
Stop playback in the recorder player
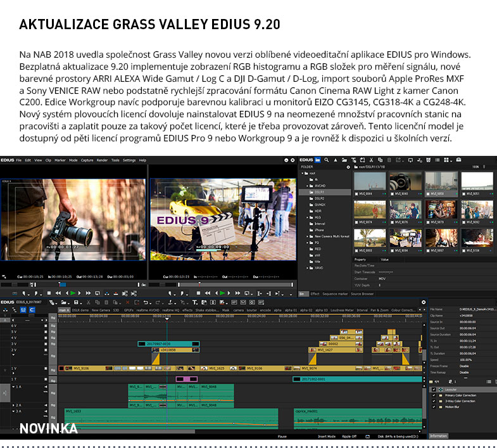point(198,293)
